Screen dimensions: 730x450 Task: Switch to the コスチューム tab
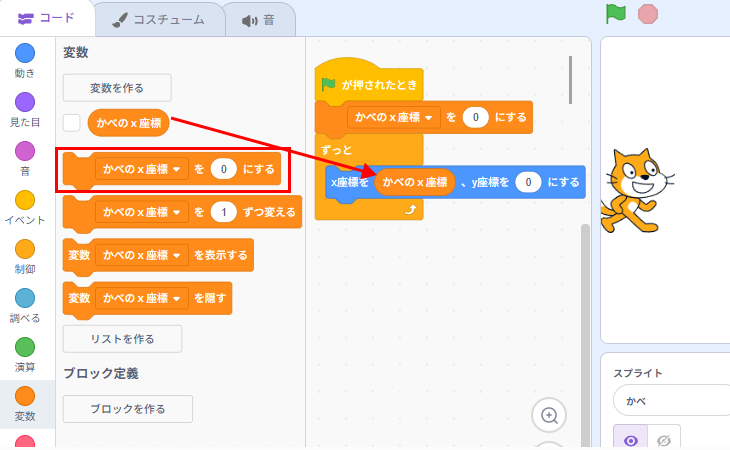(158, 19)
